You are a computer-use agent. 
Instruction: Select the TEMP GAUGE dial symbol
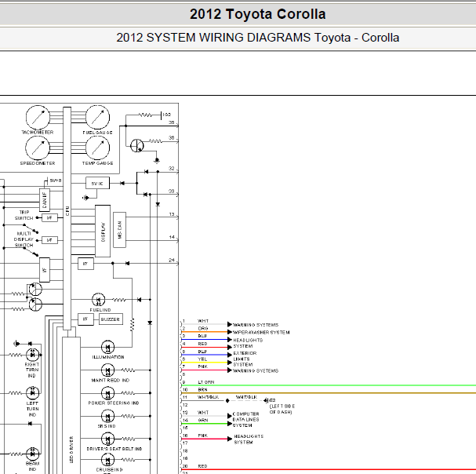click(x=97, y=148)
